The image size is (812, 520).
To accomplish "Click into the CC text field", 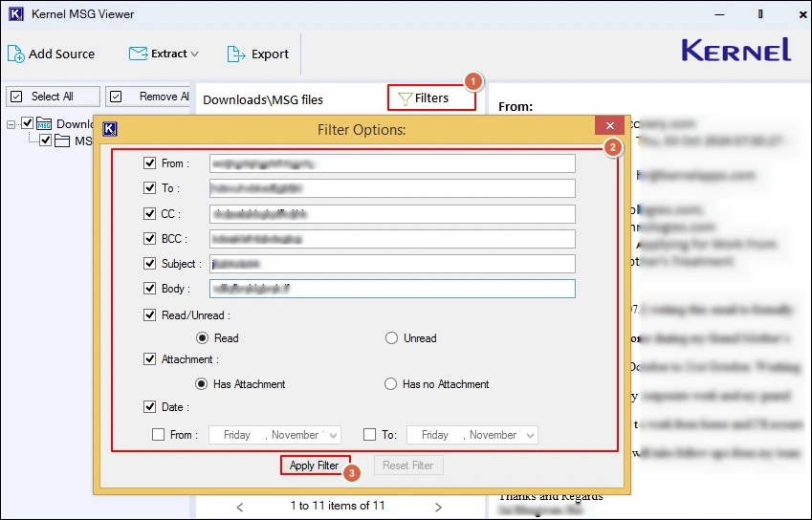I will pyautogui.click(x=392, y=214).
